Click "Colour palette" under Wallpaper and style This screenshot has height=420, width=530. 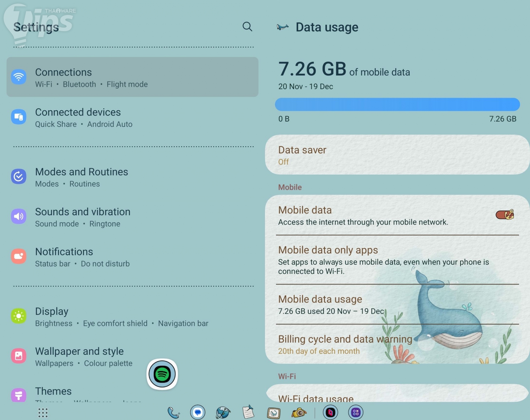pos(108,363)
